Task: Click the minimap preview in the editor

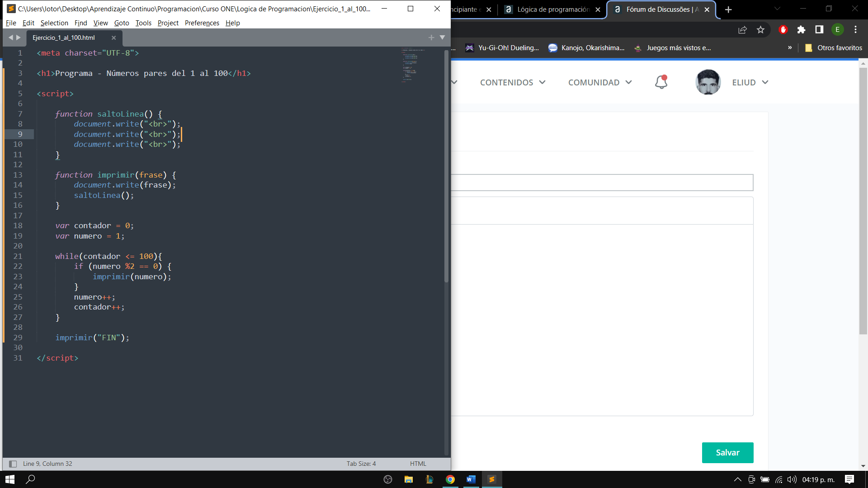Action: pos(412,65)
